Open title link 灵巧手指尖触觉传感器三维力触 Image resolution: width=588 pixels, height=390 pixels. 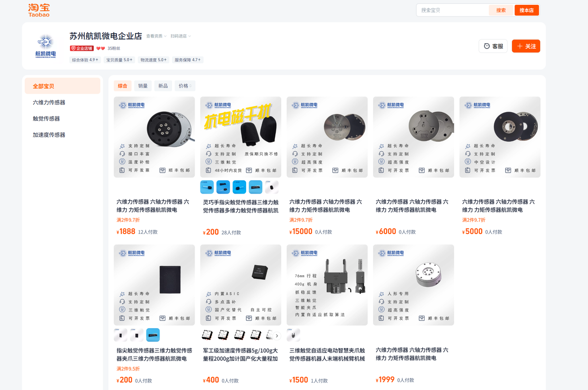(x=241, y=206)
